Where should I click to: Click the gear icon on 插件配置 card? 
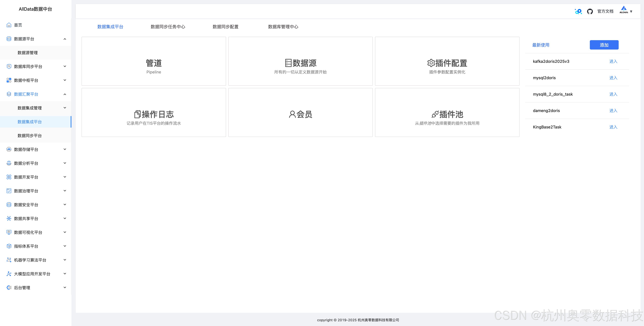pos(431,63)
